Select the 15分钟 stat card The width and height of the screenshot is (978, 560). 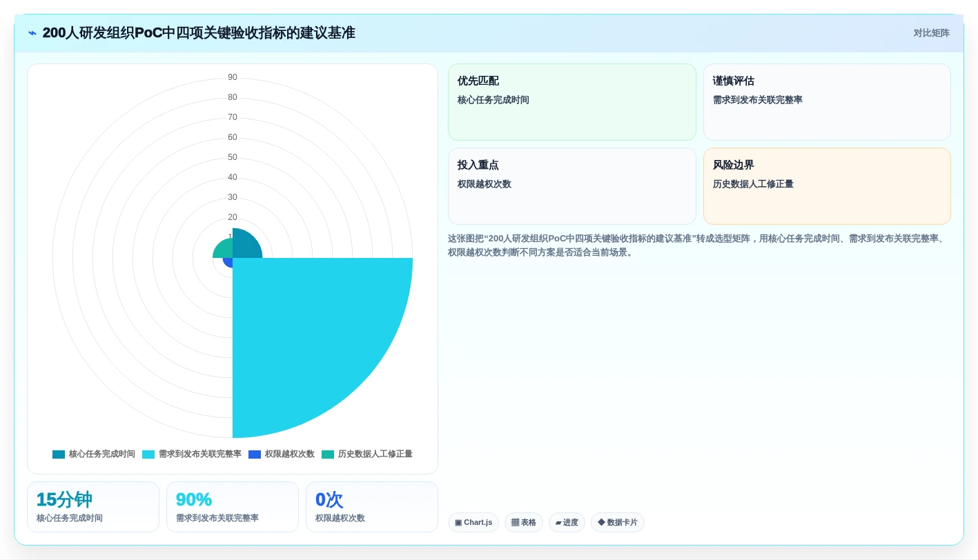pyautogui.click(x=93, y=507)
